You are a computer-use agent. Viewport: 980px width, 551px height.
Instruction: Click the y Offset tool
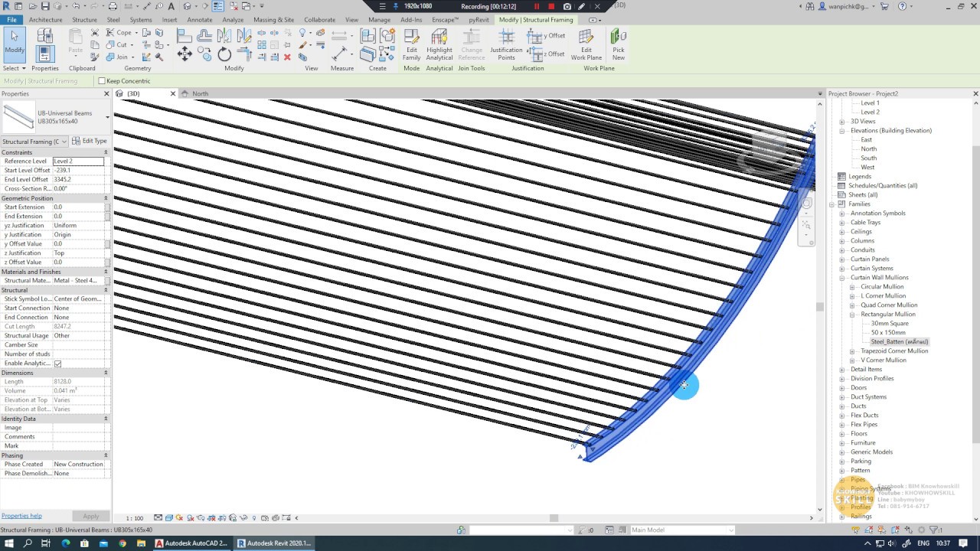pos(546,36)
